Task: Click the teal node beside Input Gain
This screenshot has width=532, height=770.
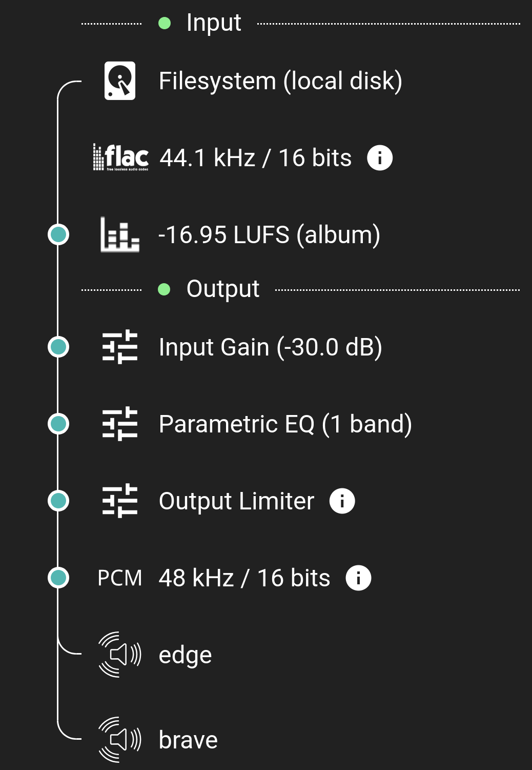Action: point(58,347)
